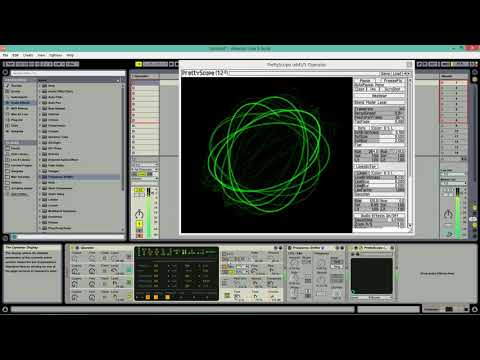Viewport: 480px width, 360px height.
Task: Click the Master track volume fader
Action: tap(458, 213)
